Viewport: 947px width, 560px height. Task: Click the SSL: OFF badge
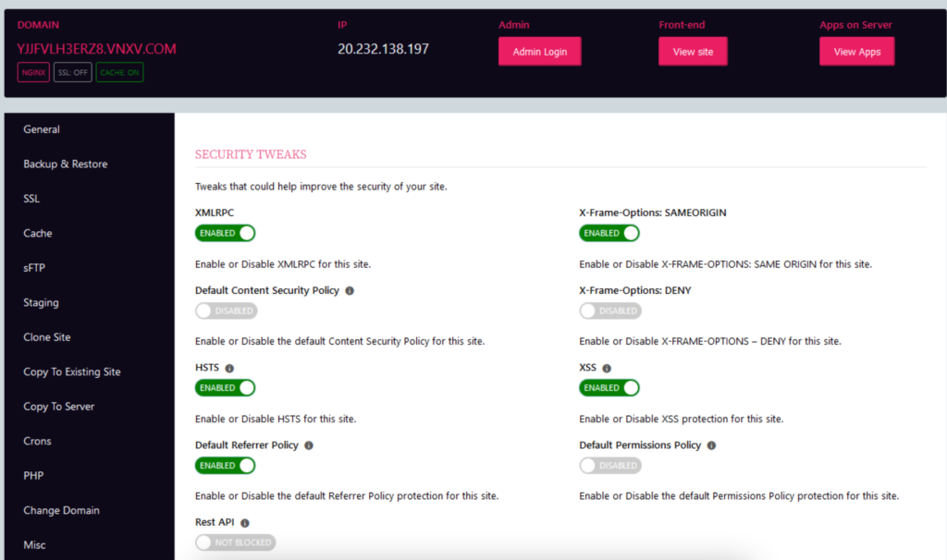tap(72, 71)
